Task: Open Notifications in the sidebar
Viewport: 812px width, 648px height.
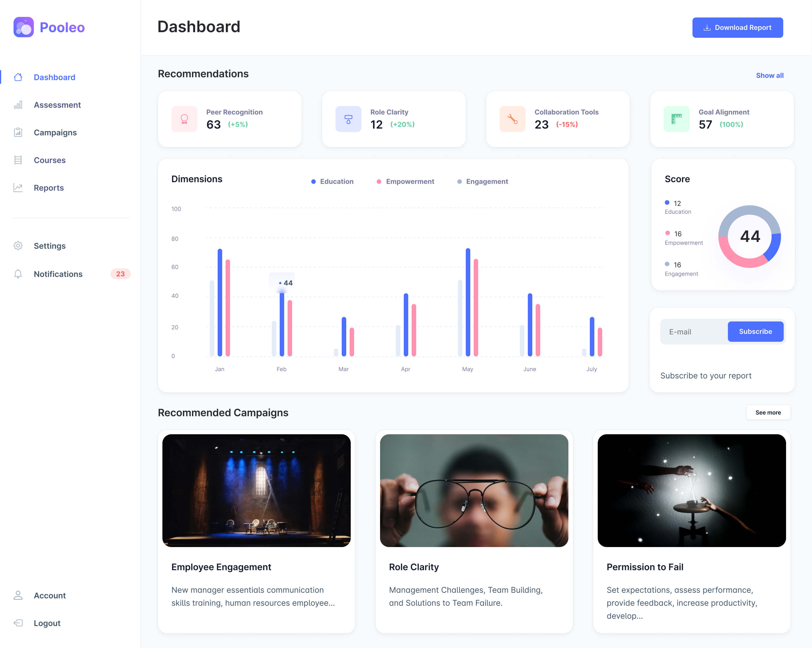Action: click(x=58, y=274)
